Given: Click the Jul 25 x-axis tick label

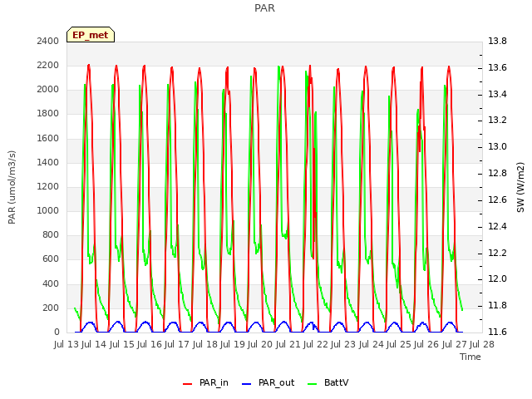Looking at the screenshot, I should (x=399, y=344).
